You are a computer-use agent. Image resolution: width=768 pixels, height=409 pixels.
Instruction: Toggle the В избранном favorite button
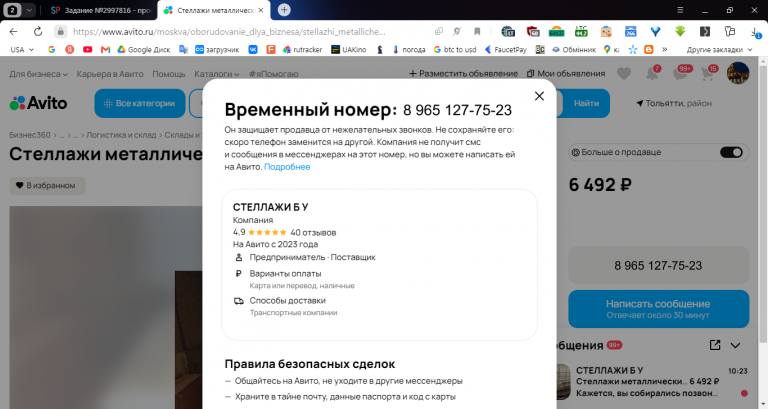tap(47, 186)
